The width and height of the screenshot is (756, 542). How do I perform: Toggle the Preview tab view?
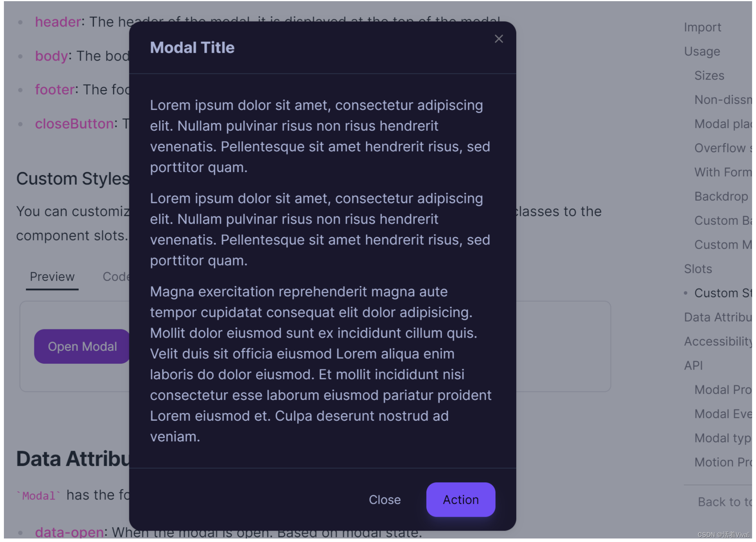click(x=52, y=276)
